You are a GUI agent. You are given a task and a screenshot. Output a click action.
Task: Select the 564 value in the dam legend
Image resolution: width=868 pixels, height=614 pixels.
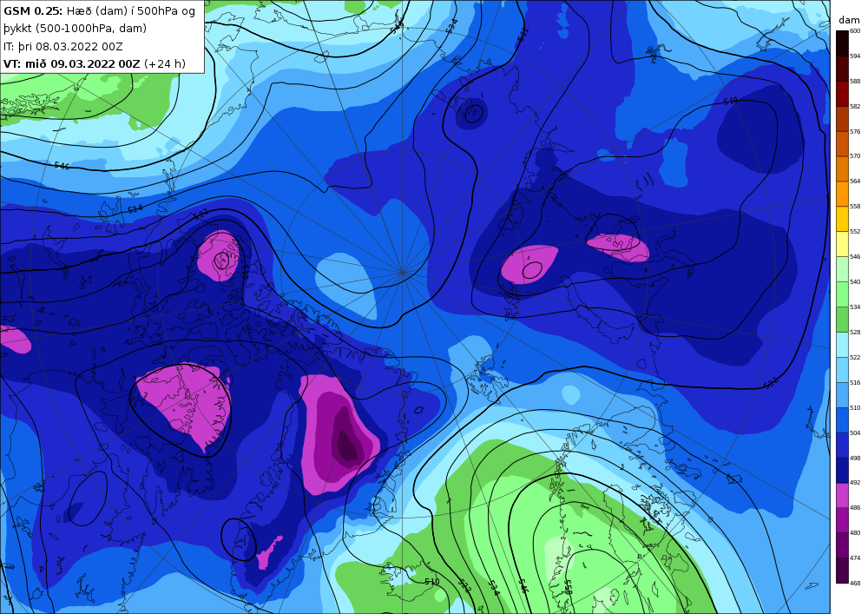pyautogui.click(x=855, y=181)
